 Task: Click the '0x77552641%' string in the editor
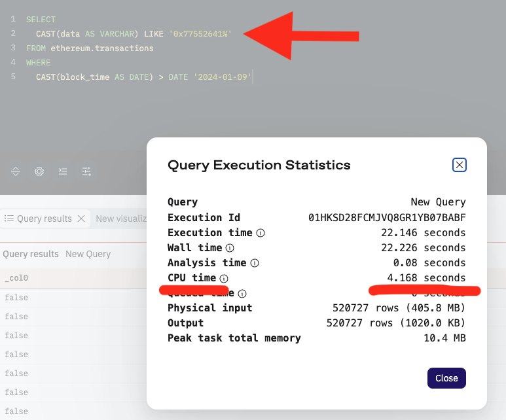(x=200, y=34)
